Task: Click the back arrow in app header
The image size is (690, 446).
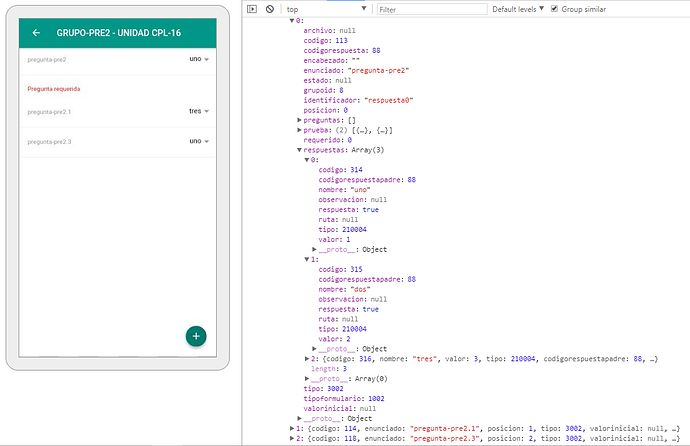Action: pos(36,32)
